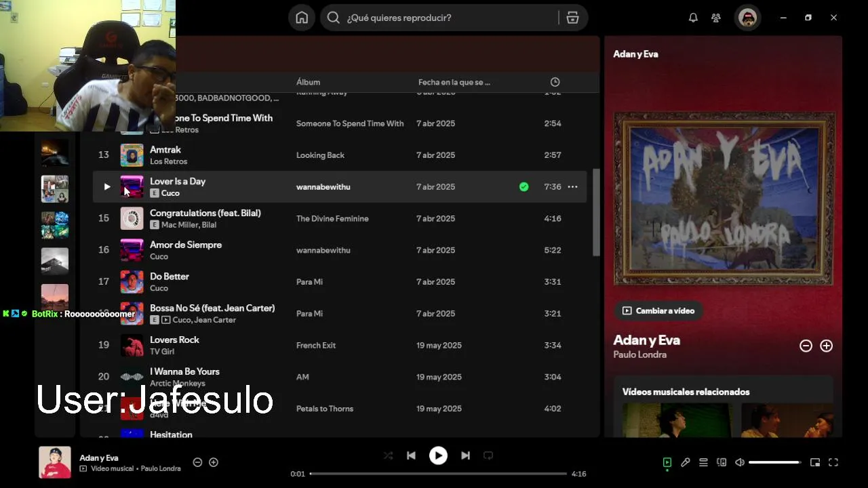
Task: Open Paulo Londra link in player bar
Action: pyautogui.click(x=161, y=468)
